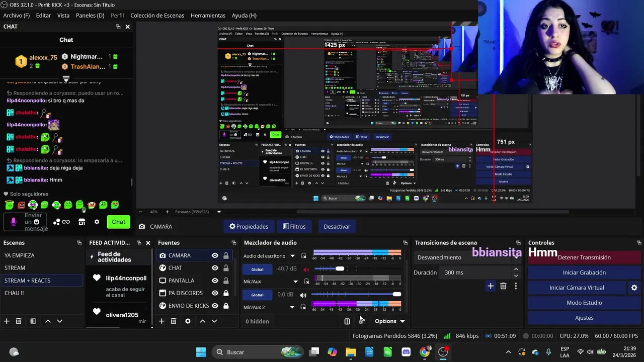Open Windows Start menu
This screenshot has height=362, width=644.
201,352
